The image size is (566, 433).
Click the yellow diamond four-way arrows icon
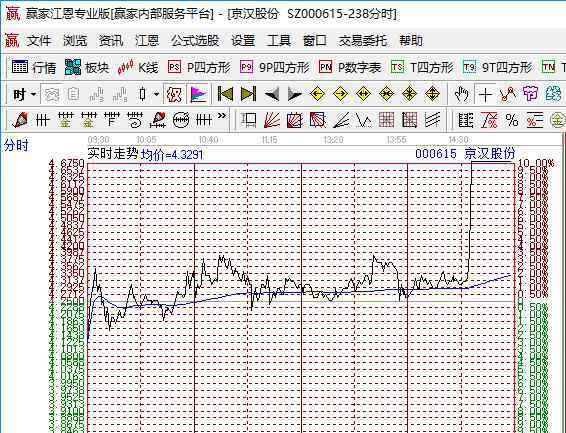click(x=409, y=95)
